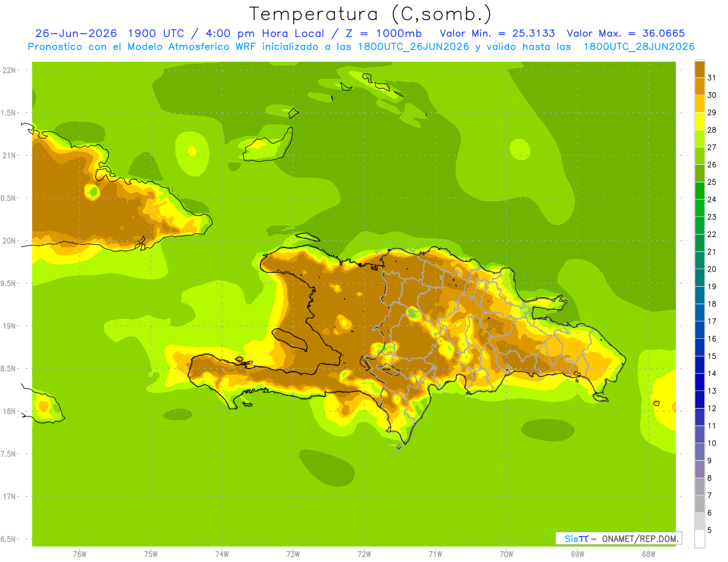Click the legend value "12"
Image resolution: width=728 pixels, height=562 pixels.
(x=712, y=408)
